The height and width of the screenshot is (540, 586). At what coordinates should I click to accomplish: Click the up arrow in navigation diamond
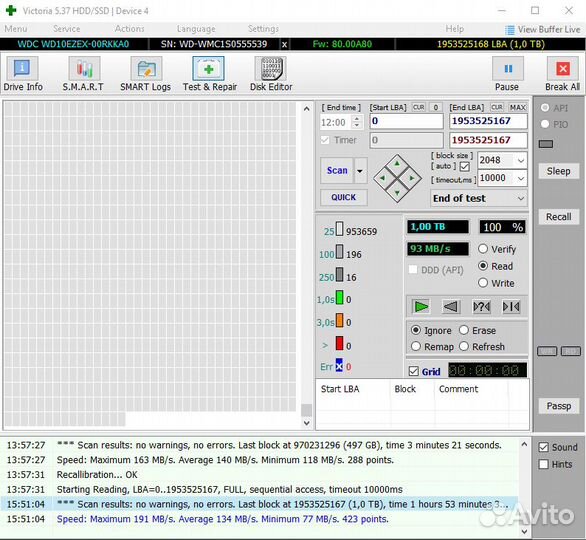(397, 163)
